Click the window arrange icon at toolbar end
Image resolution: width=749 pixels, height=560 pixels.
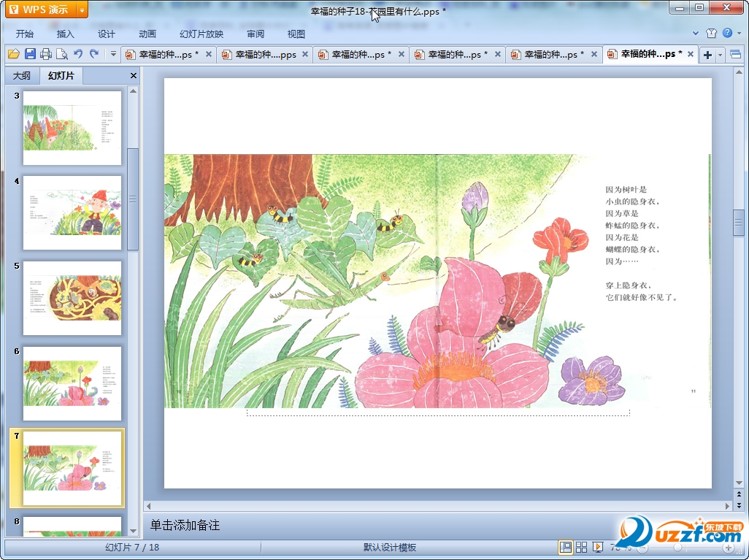coord(736,55)
